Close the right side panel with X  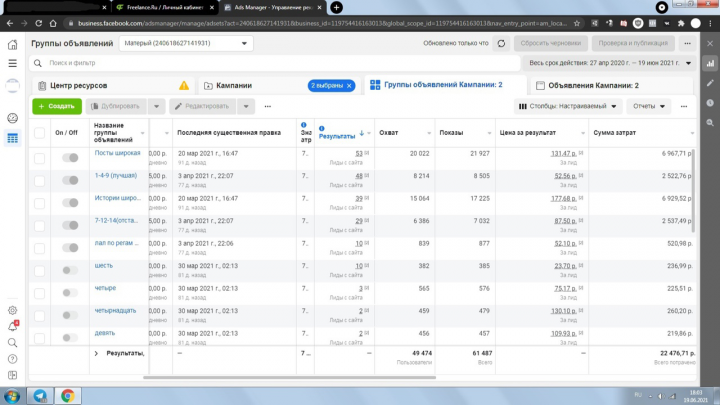(x=710, y=43)
